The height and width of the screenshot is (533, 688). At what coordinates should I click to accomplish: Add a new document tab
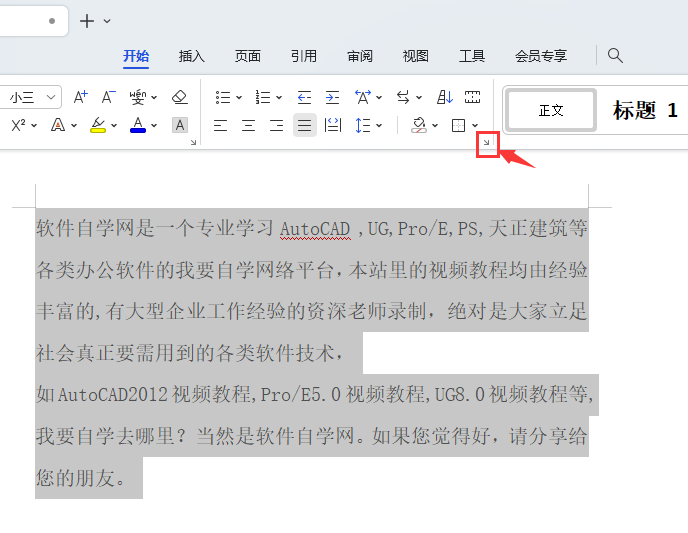[87, 21]
